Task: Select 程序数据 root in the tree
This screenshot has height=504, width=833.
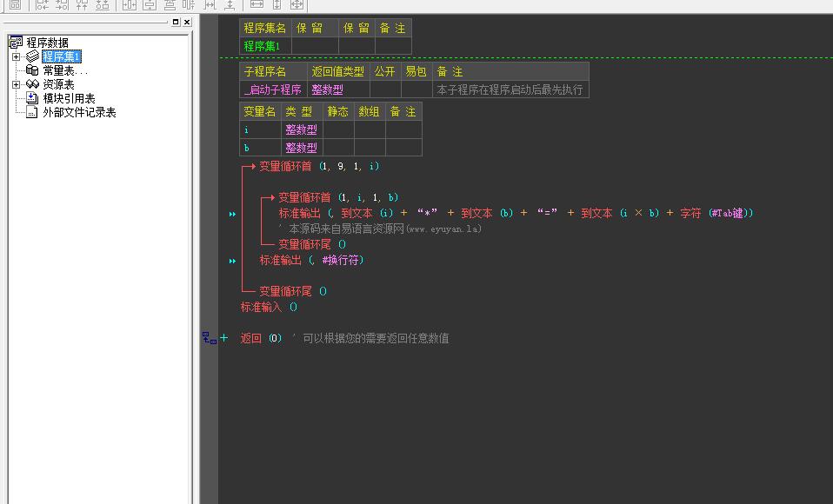Action: 47,43
